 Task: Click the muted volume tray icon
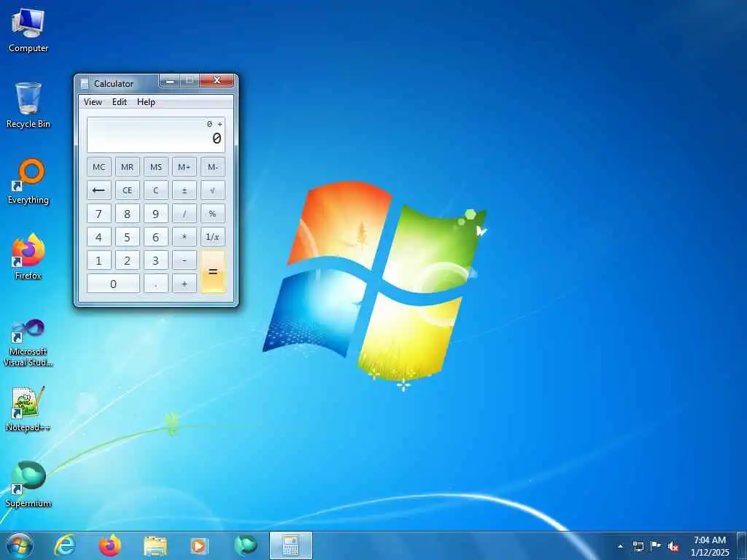click(673, 546)
